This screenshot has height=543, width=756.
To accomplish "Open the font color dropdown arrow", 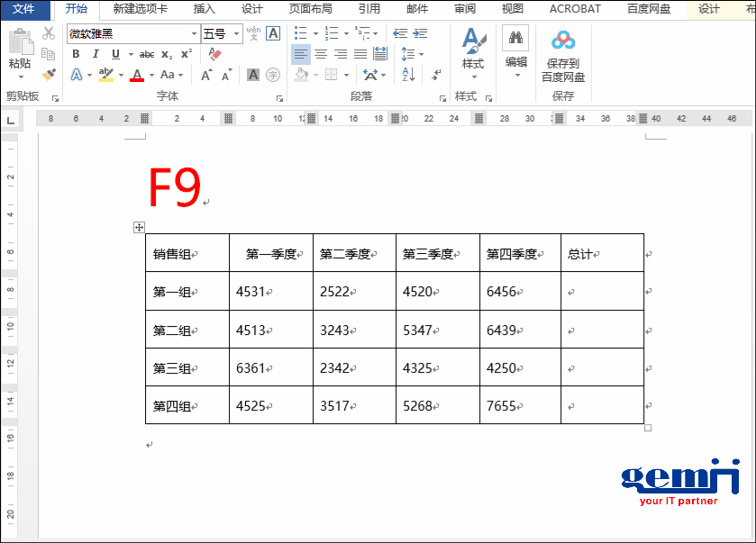I will (150, 74).
